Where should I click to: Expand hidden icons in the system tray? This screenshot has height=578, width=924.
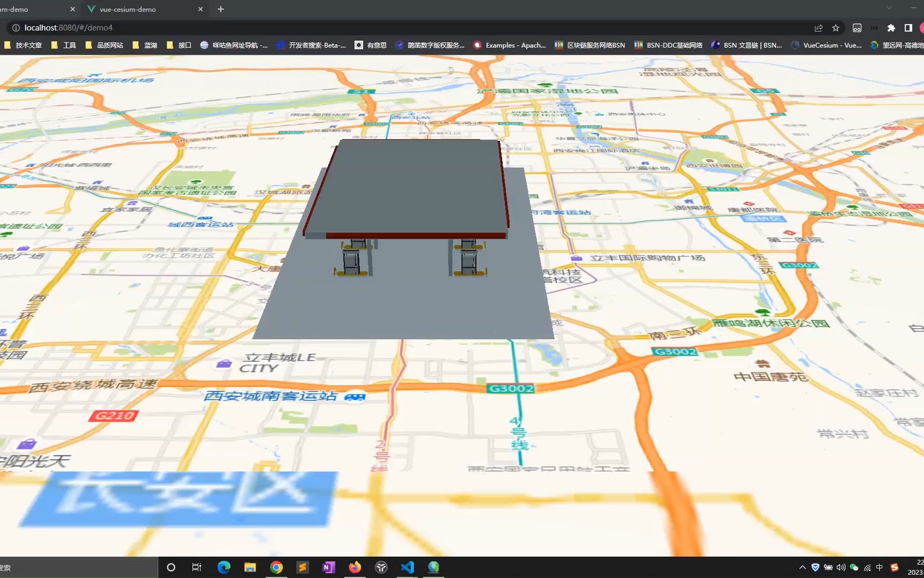pyautogui.click(x=802, y=567)
